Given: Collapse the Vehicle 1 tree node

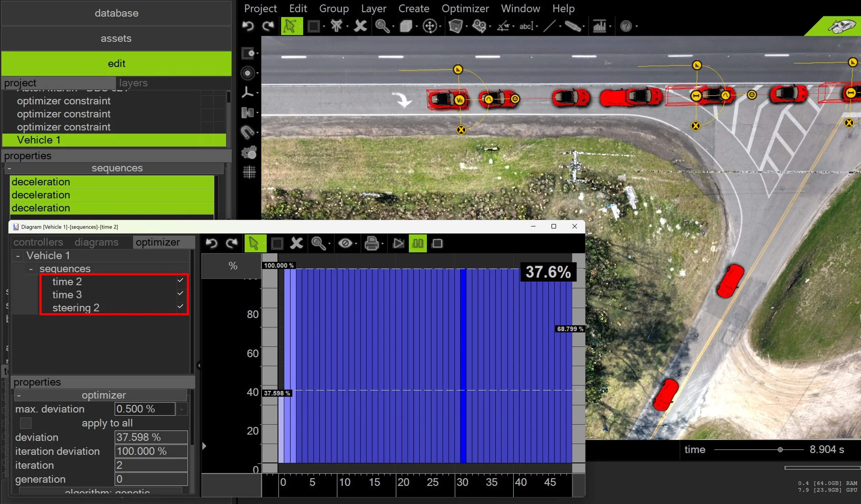Looking at the screenshot, I should [18, 256].
